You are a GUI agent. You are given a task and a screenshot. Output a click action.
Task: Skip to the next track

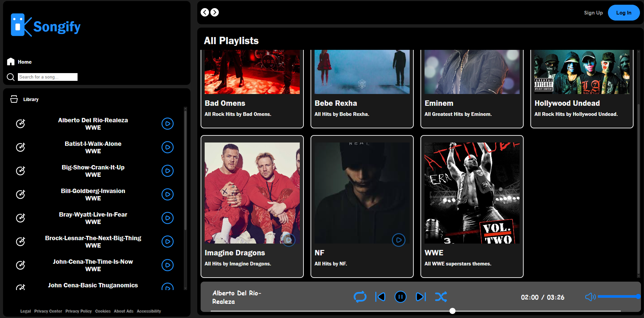[x=421, y=297]
